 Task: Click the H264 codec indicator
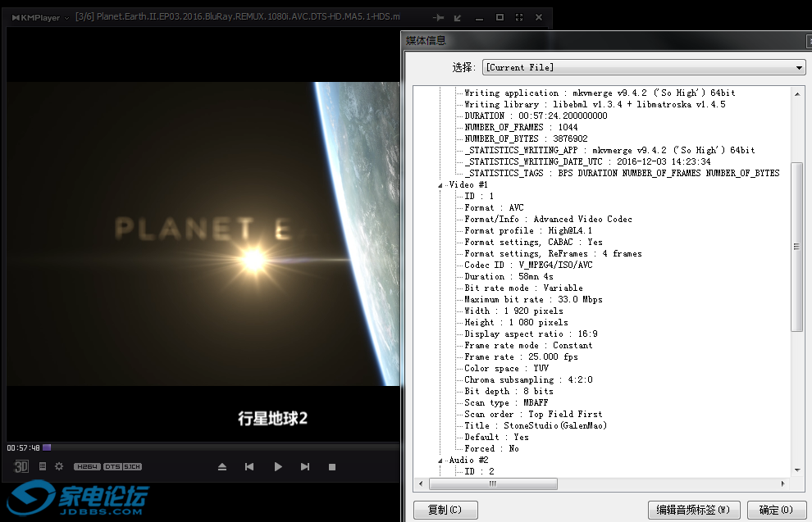[x=87, y=465]
